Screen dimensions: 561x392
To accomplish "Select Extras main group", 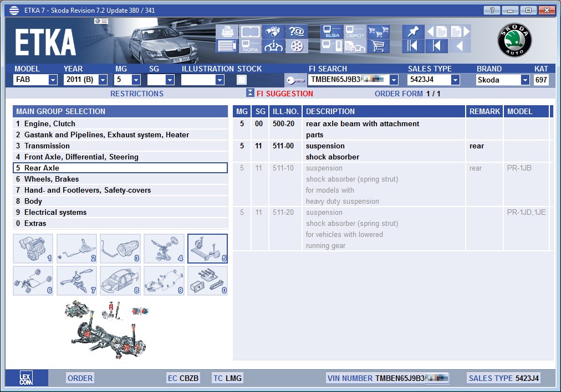I will coord(120,223).
